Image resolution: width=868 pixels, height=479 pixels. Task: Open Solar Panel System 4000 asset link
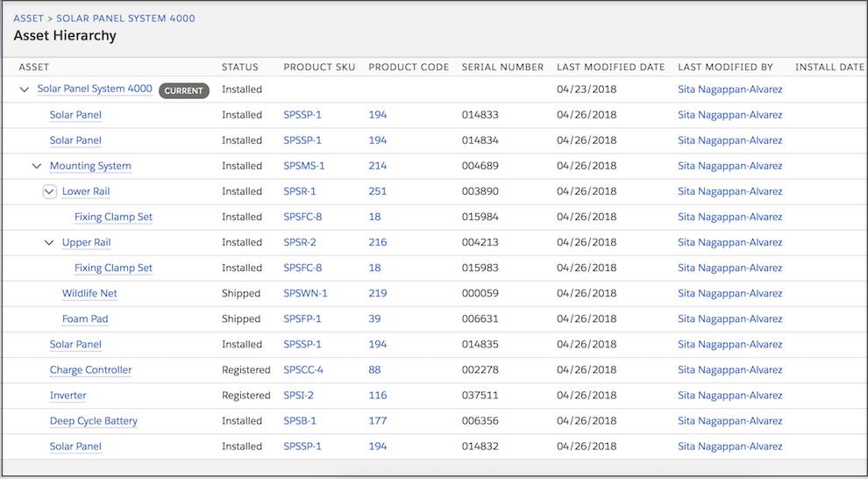[x=95, y=89]
